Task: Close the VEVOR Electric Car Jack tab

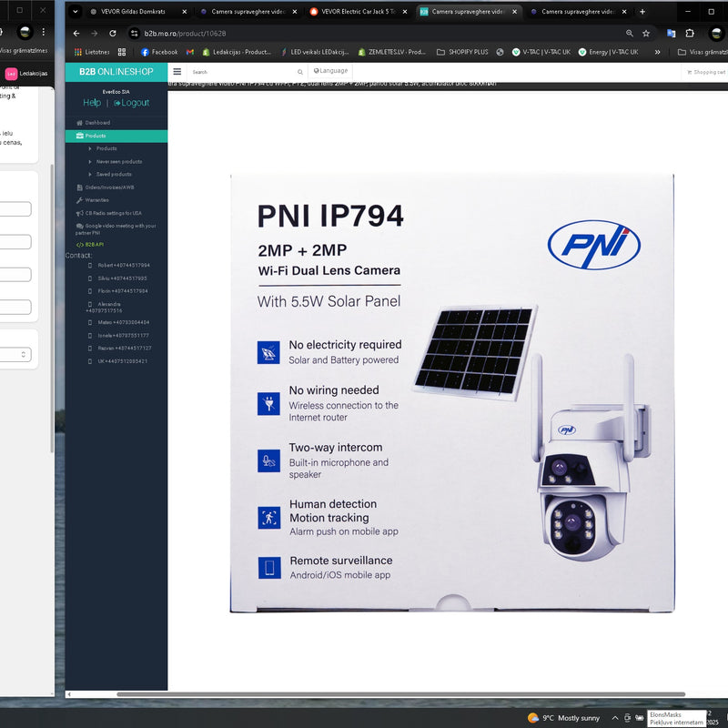Action: (x=405, y=12)
